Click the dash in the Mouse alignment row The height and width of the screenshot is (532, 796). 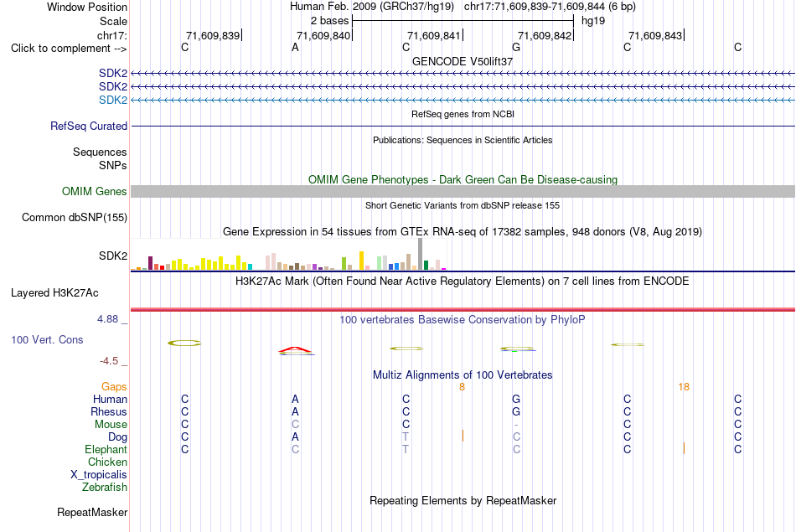[x=516, y=425]
